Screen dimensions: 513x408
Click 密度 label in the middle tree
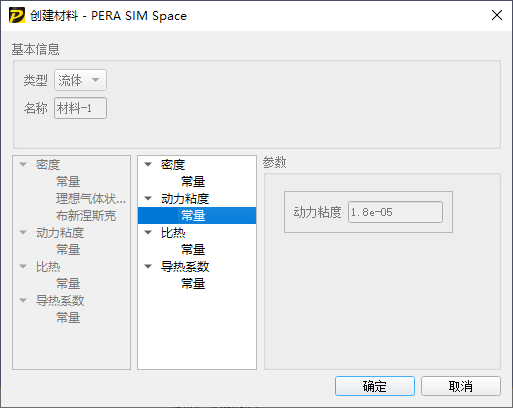173,164
